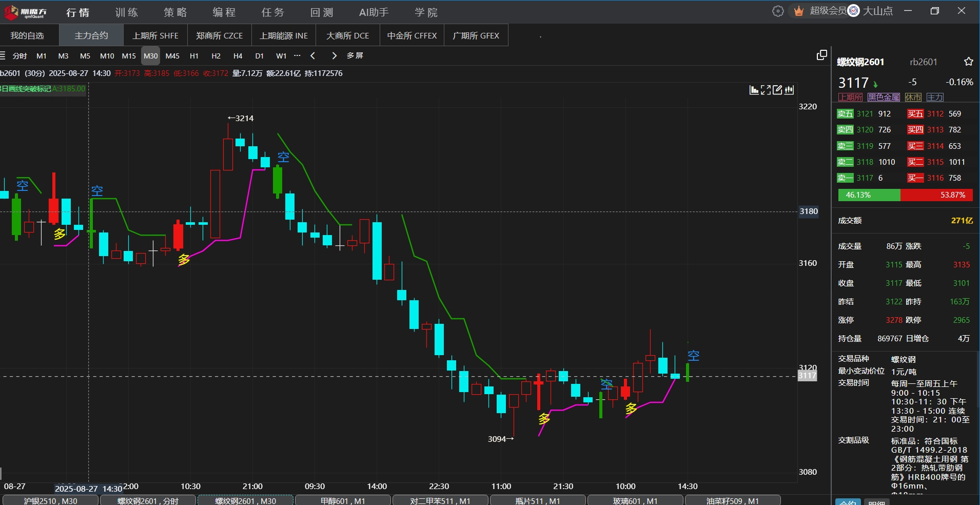Screen dimensions: 980x505
Task: Open the 多屏 multi-screen option
Action: point(355,55)
